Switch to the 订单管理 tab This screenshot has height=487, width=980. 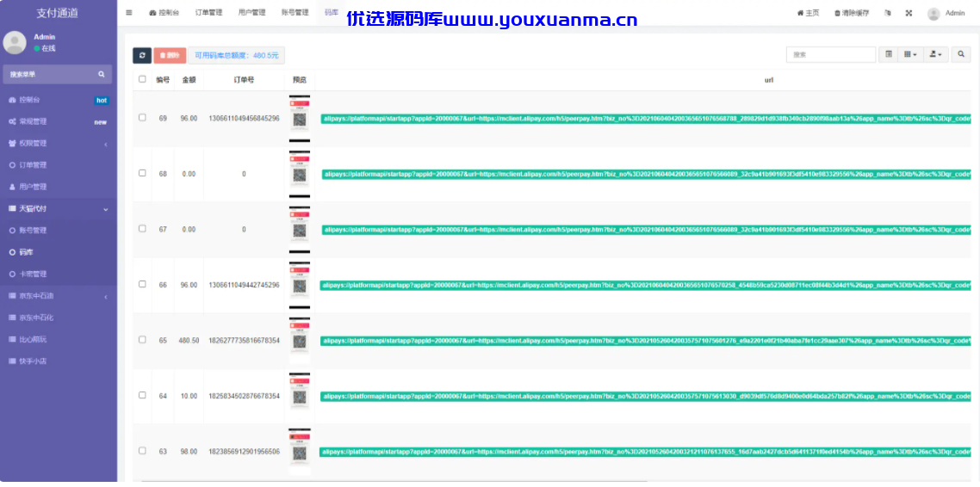[x=208, y=13]
